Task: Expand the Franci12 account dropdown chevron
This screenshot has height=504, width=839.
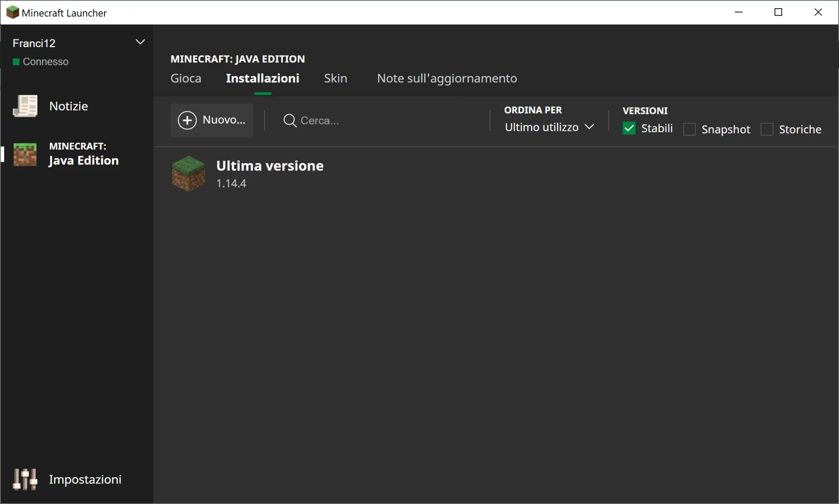Action: pyautogui.click(x=140, y=42)
